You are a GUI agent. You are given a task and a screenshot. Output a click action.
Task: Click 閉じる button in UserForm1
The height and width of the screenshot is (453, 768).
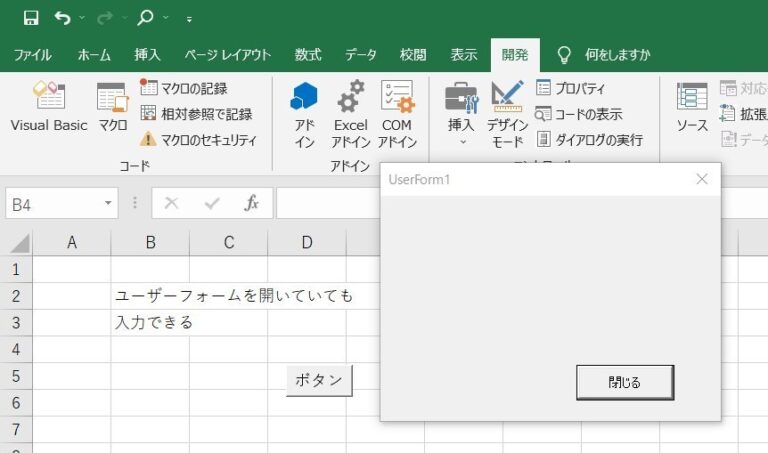625,382
